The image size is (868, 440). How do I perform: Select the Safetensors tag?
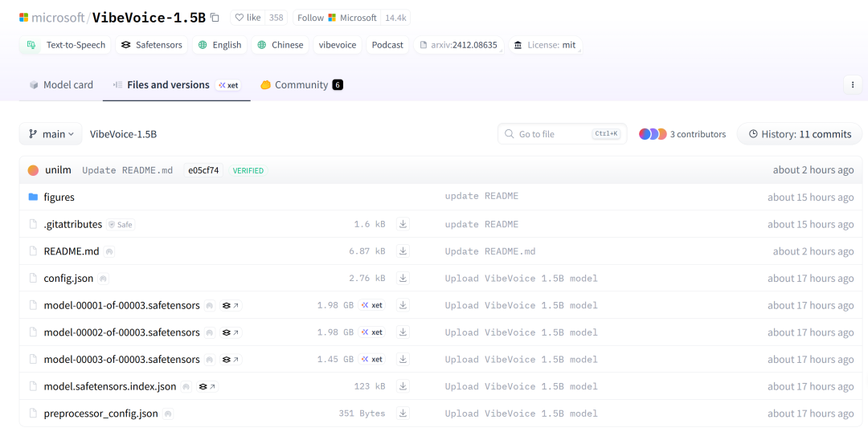152,45
